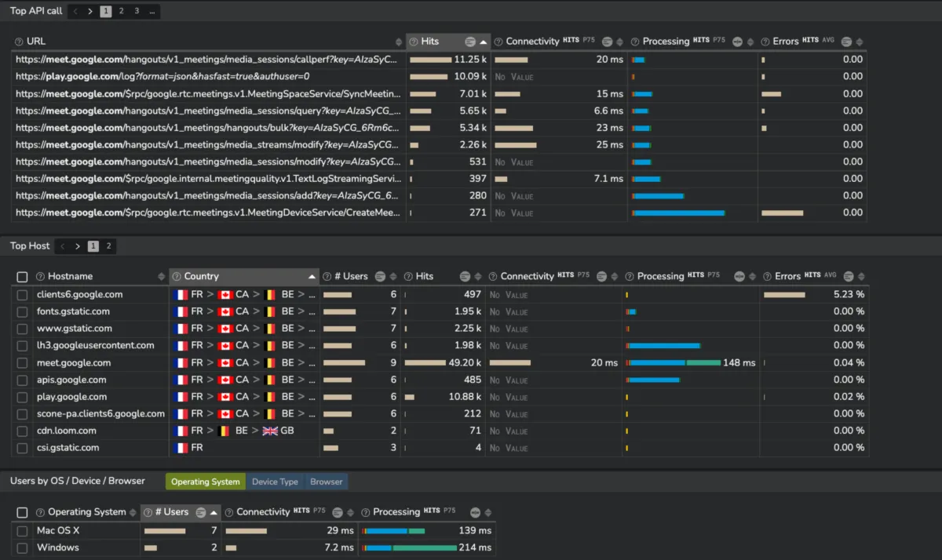Check the Windows row checkbox
This screenshot has height=560, width=942.
point(22,547)
